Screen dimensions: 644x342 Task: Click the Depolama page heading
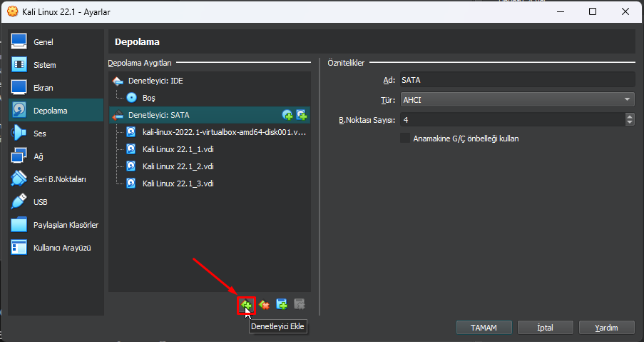tap(137, 42)
